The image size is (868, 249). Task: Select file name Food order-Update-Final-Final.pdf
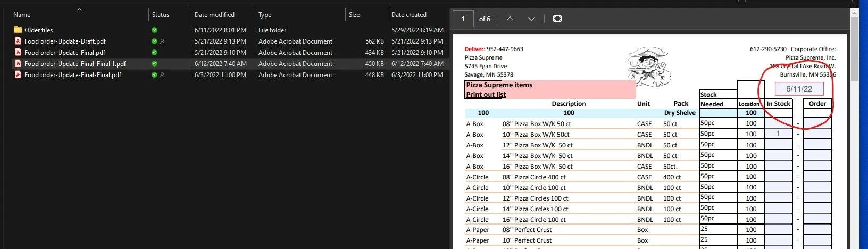[73, 75]
